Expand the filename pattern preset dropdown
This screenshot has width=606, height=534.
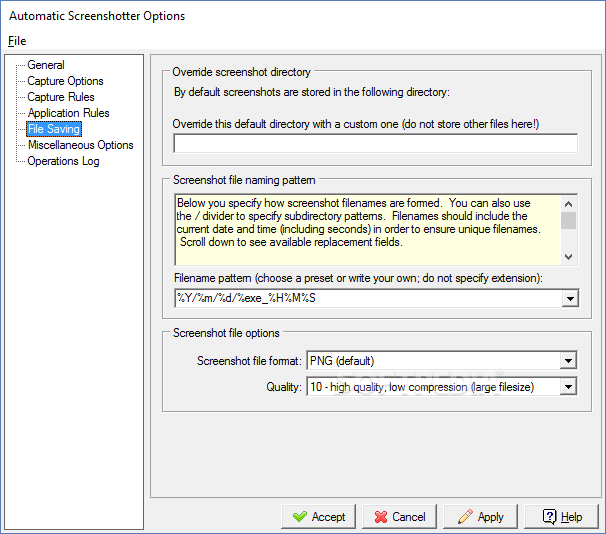[x=570, y=298]
